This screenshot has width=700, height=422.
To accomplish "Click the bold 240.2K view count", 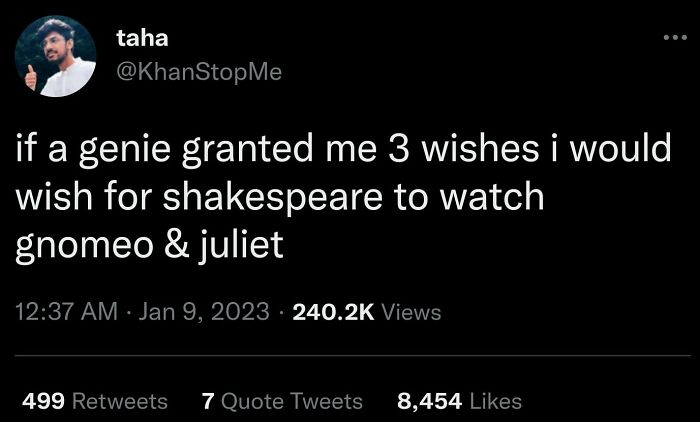I will point(333,312).
